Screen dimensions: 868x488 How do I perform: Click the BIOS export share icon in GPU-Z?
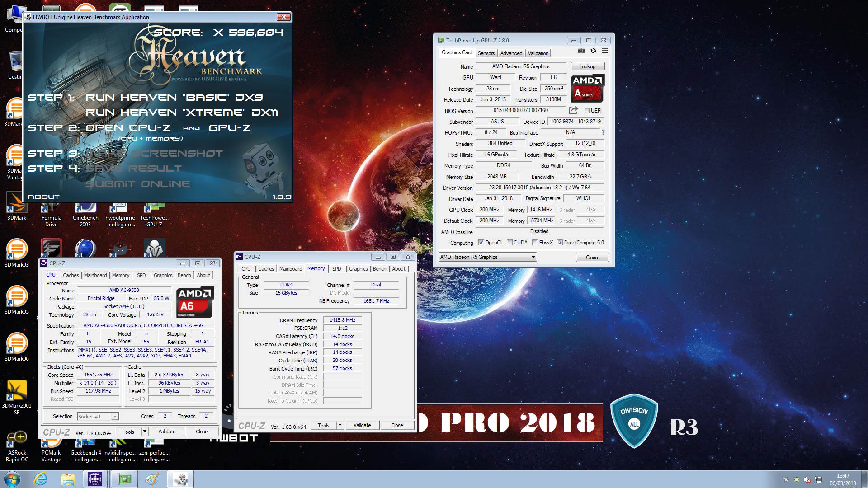click(x=573, y=110)
